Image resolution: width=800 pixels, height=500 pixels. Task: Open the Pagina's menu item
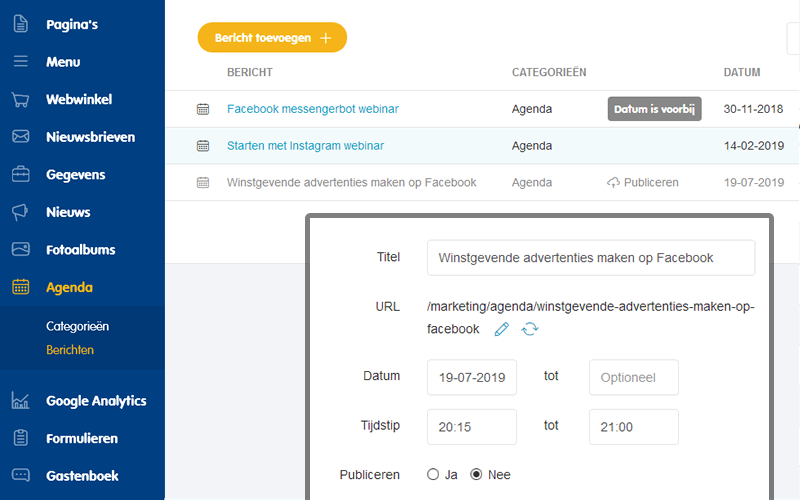point(72,24)
